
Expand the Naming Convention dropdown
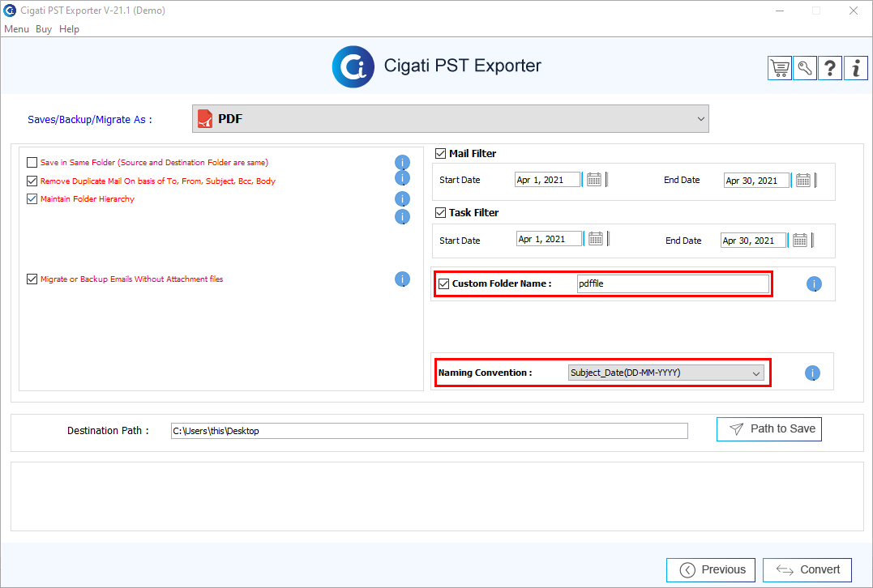click(x=665, y=373)
